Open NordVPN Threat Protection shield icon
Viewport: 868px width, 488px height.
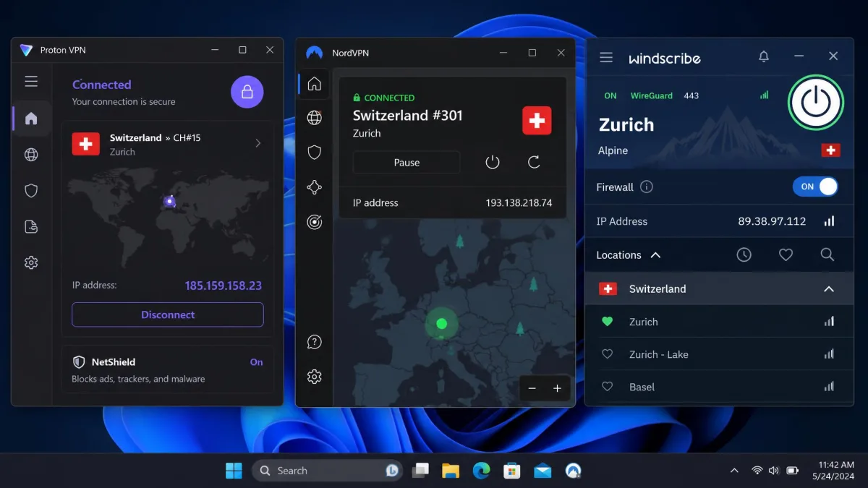tap(314, 153)
